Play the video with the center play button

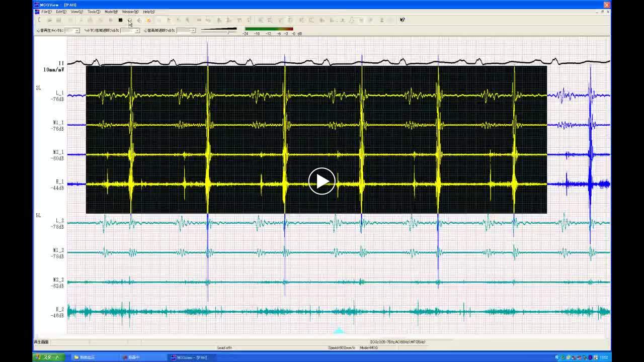point(321,181)
